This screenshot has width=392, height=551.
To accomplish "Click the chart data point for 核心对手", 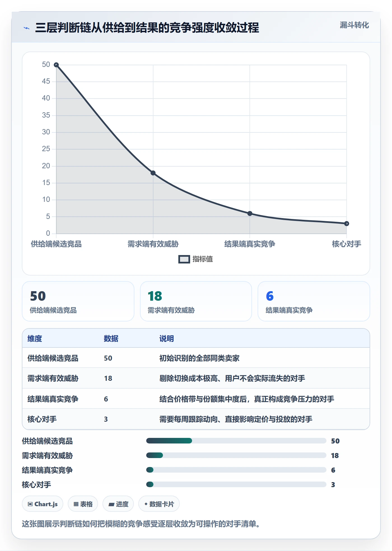I will [347, 223].
